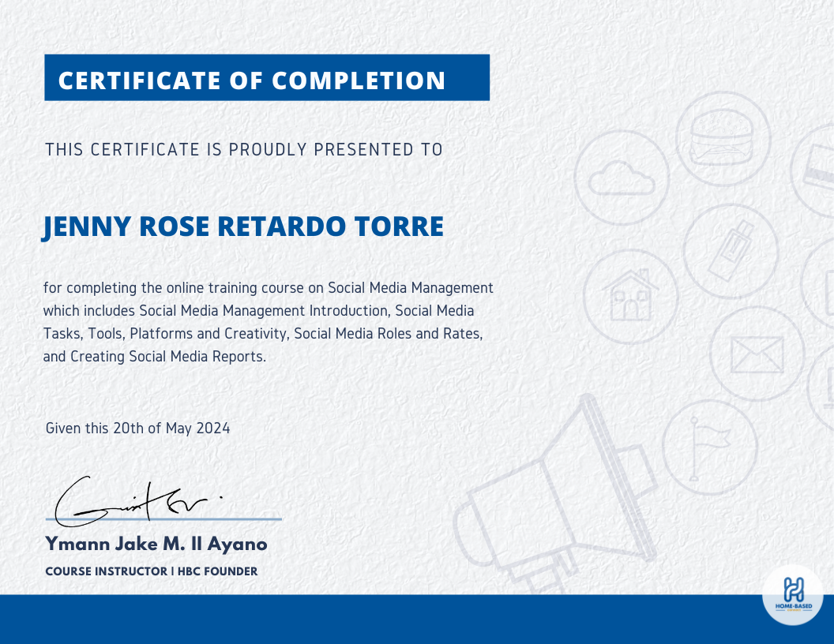Screen dimensions: 834x644
Task: Click the 'CERTIFICATE OF COMPLETION' title banner
Action: [267, 77]
